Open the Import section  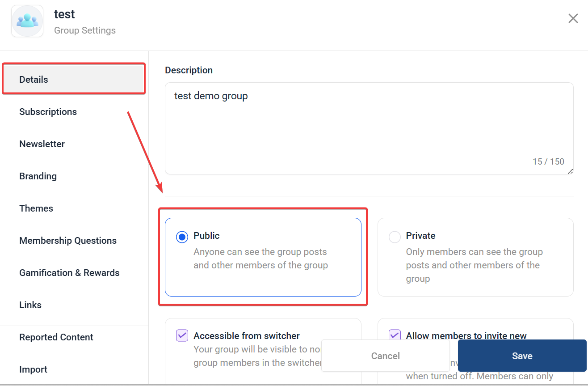[x=33, y=369]
